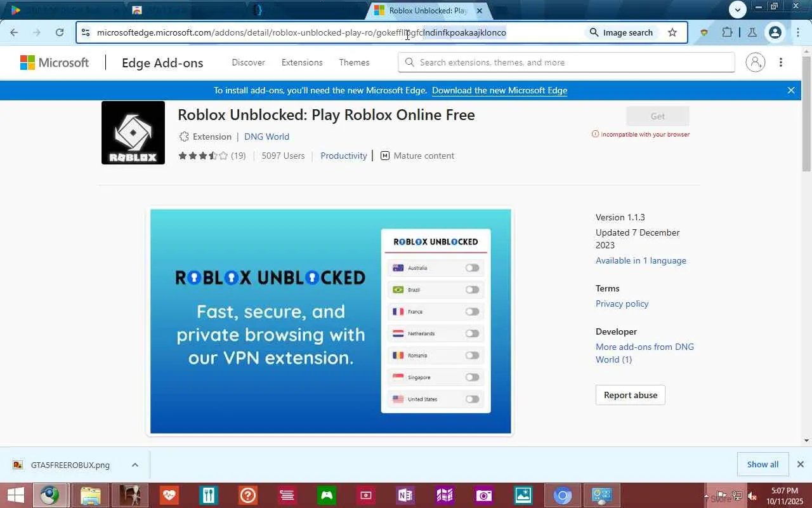The image size is (812, 508).
Task: Open the Chrome three-dot menu
Action: pos(798,32)
